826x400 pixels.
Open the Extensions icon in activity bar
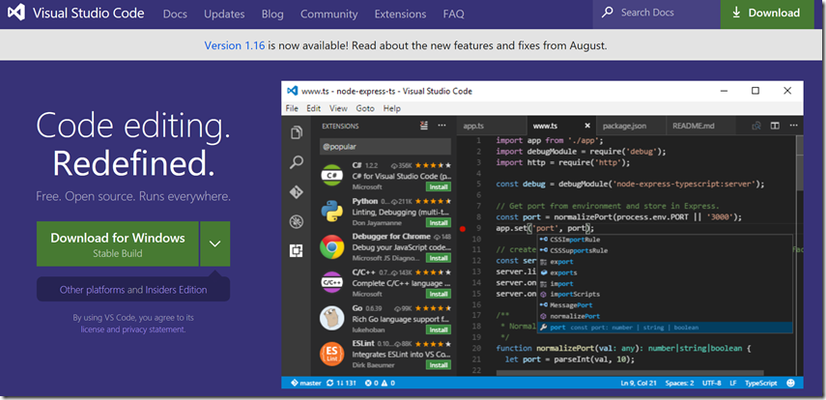pos(297,251)
